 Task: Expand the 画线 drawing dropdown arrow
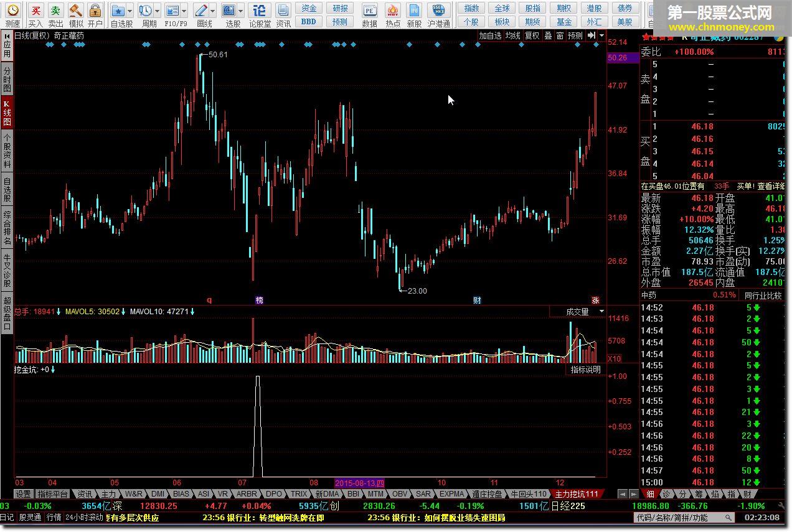pos(212,11)
